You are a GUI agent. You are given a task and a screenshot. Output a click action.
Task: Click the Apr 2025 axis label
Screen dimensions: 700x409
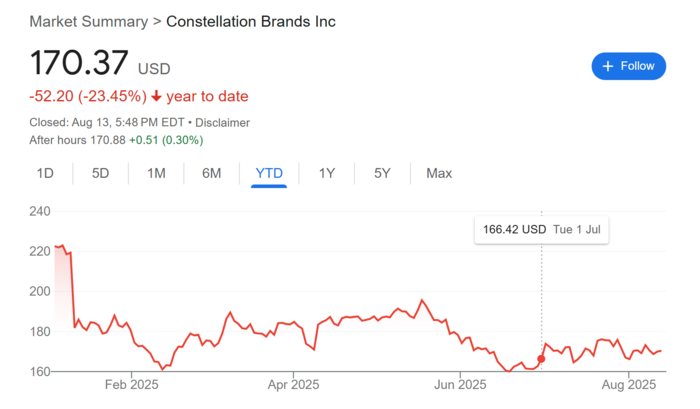click(x=293, y=384)
